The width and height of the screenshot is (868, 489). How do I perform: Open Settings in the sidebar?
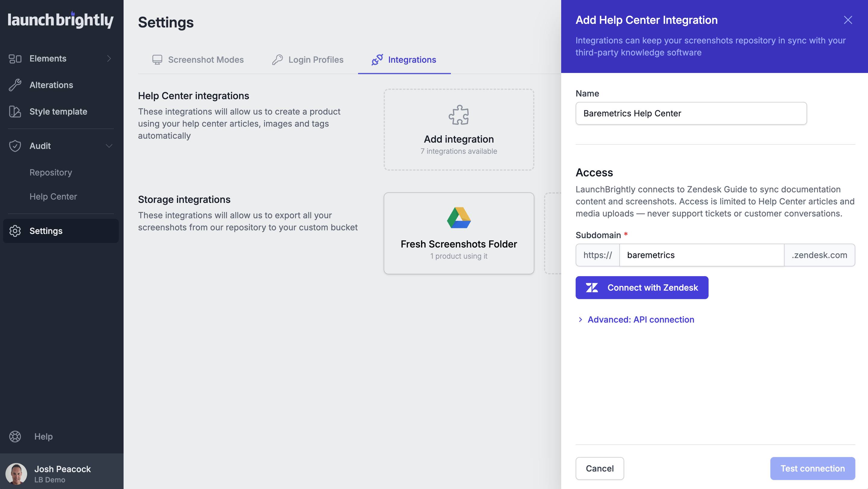[x=61, y=231]
